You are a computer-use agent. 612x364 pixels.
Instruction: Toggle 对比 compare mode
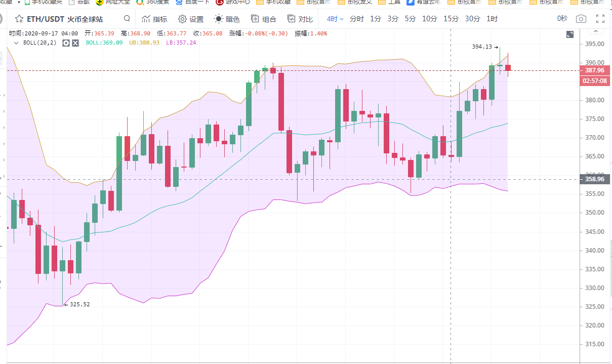tap(300, 19)
